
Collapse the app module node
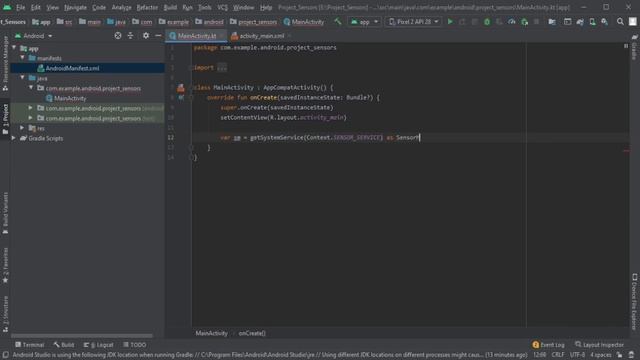pyautogui.click(x=14, y=48)
